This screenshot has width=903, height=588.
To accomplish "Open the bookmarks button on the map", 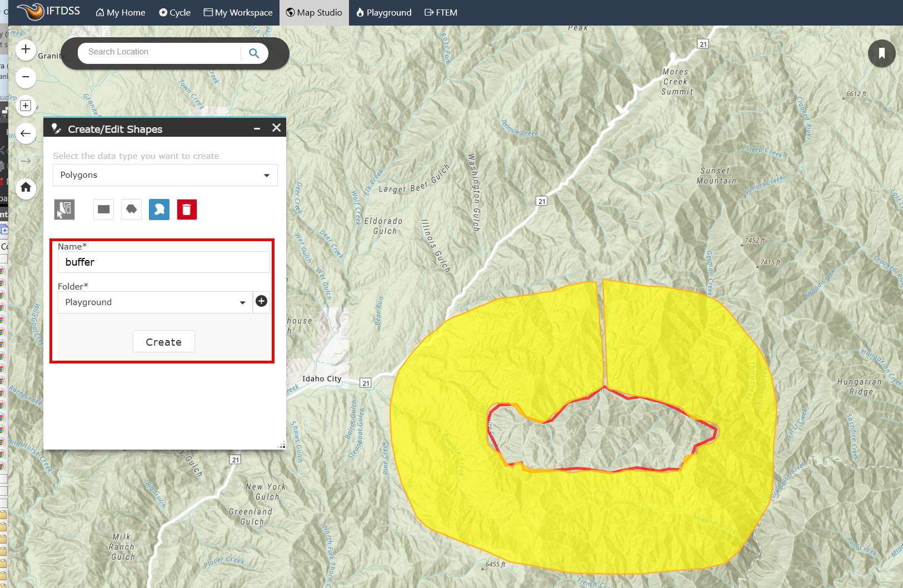I will pos(881,53).
